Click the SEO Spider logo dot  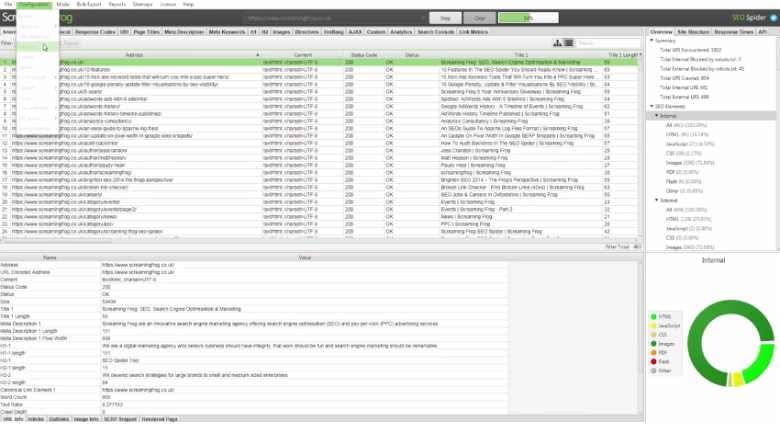(774, 18)
